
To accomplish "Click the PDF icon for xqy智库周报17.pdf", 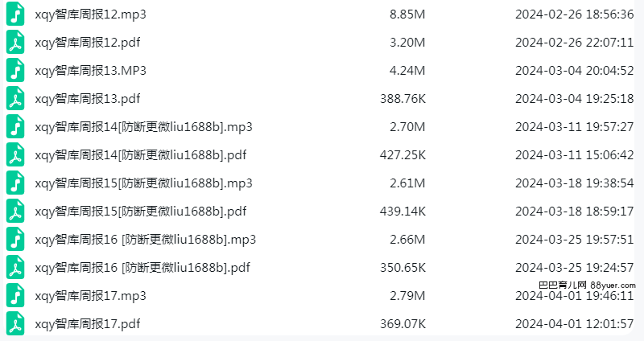I will pyautogui.click(x=15, y=324).
